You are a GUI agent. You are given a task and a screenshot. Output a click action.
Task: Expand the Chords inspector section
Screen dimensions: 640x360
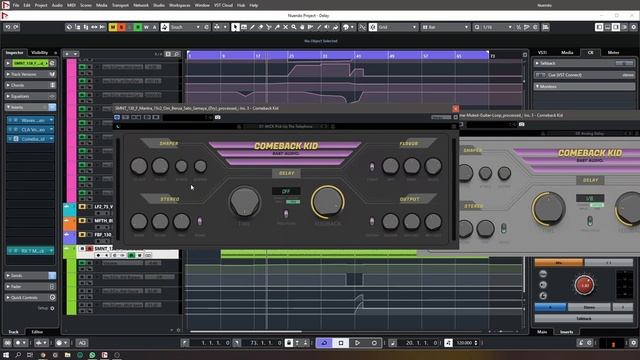click(30, 85)
